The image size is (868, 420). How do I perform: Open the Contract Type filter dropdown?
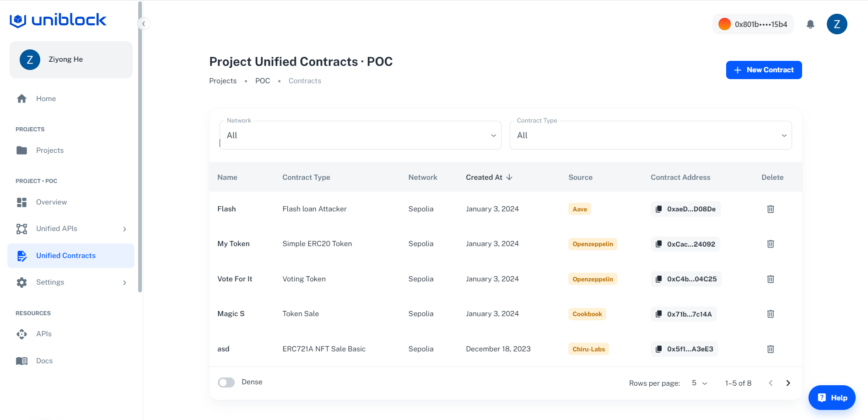[651, 135]
